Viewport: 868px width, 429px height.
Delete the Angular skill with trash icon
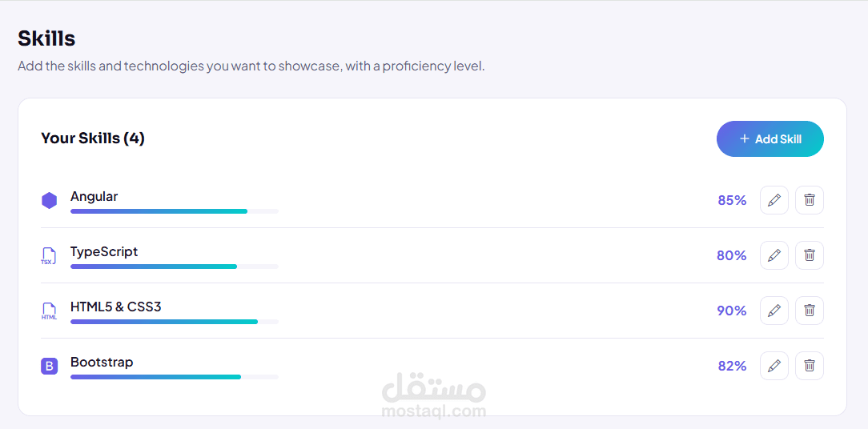(810, 200)
